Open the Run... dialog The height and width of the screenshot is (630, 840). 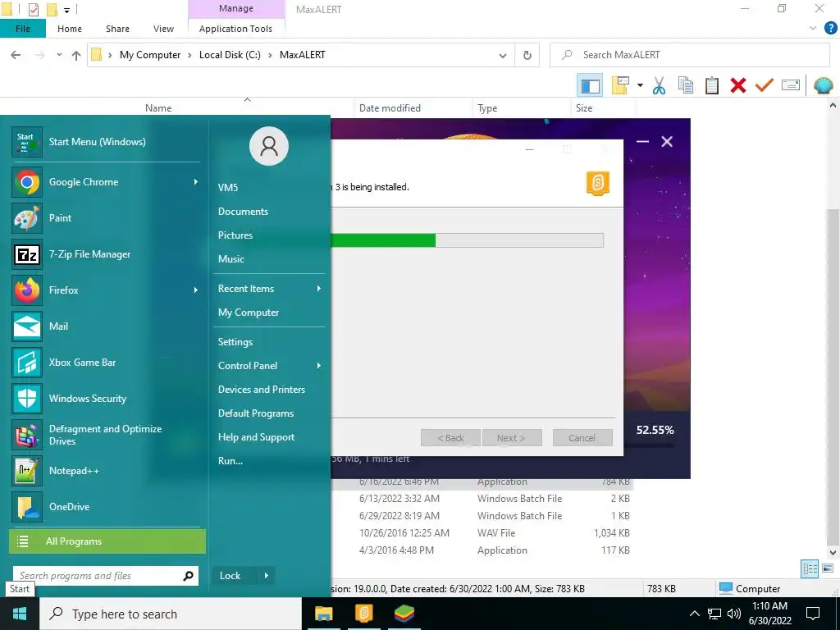[269, 461]
